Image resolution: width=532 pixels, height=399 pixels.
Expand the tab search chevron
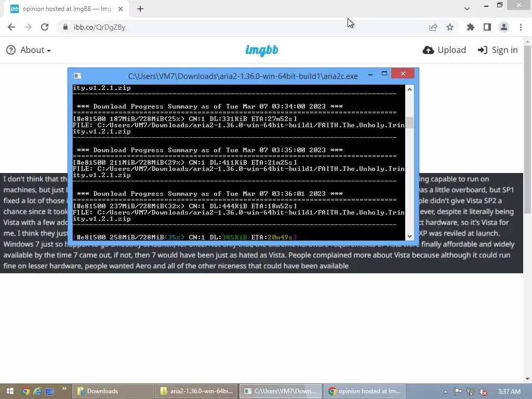tap(467, 9)
